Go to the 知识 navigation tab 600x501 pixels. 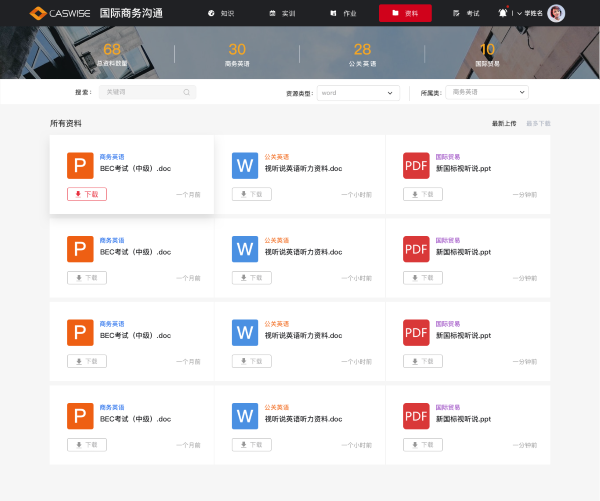coord(221,13)
